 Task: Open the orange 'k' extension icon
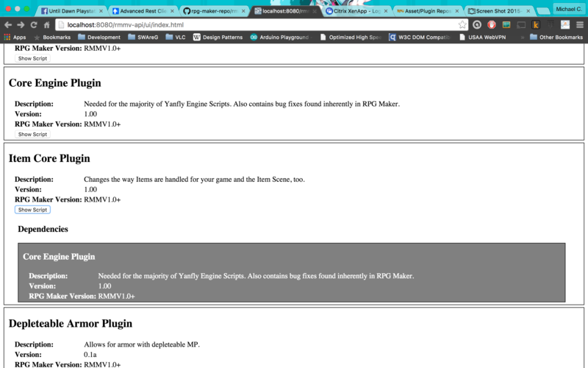535,24
